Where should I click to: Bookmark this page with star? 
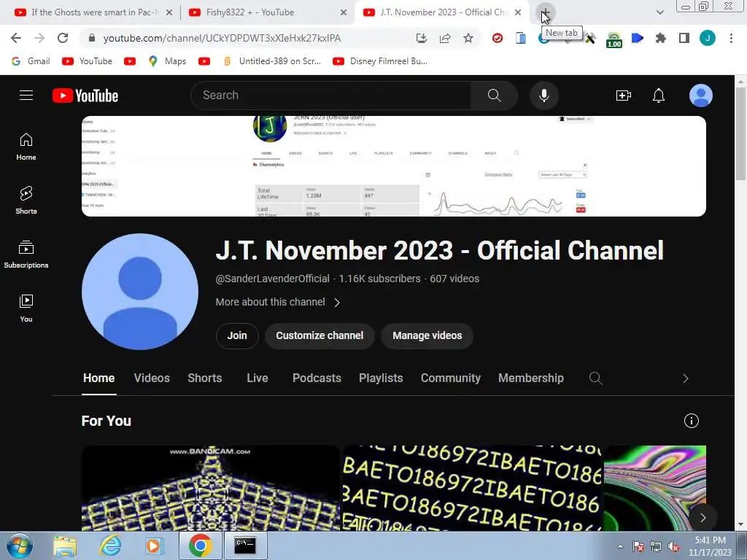click(x=468, y=38)
